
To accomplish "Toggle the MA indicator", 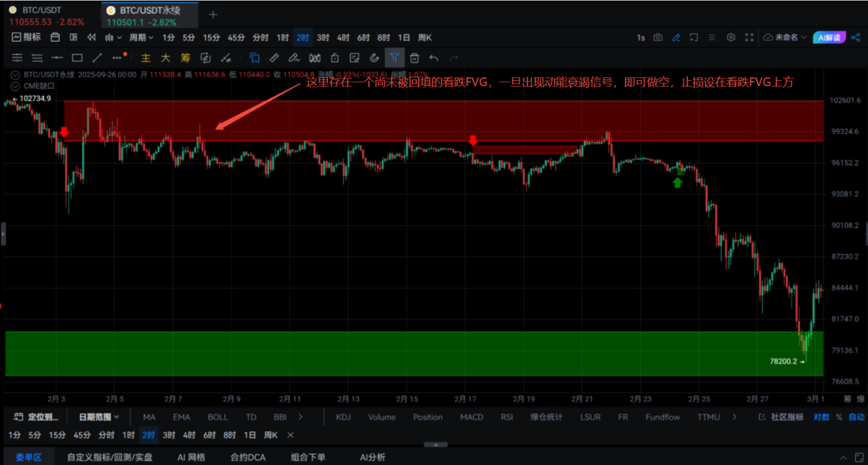I will [149, 416].
